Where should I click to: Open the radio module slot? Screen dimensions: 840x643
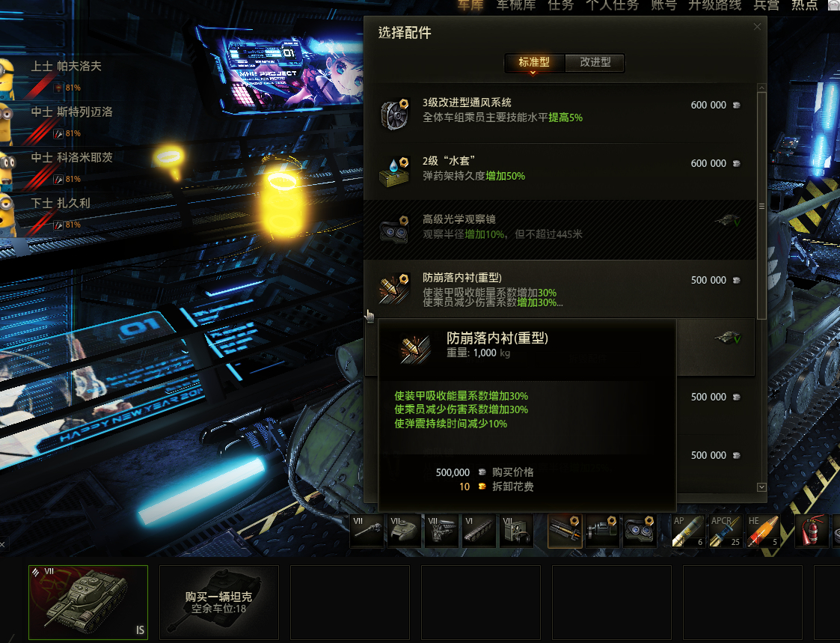(x=516, y=531)
